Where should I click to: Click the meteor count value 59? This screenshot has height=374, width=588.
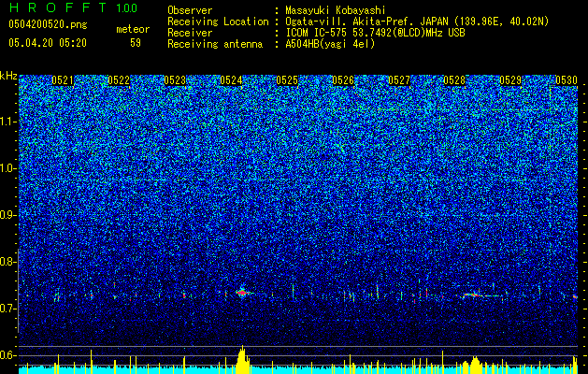[x=136, y=43]
